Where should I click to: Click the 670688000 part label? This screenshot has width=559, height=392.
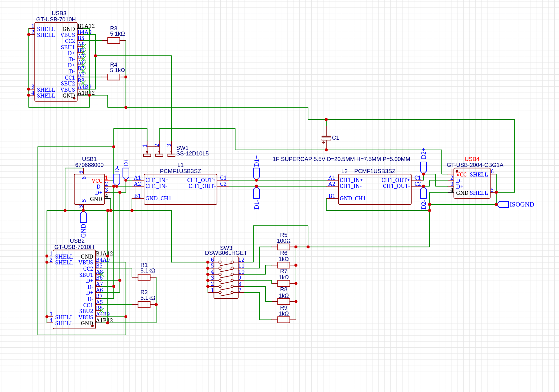89,165
